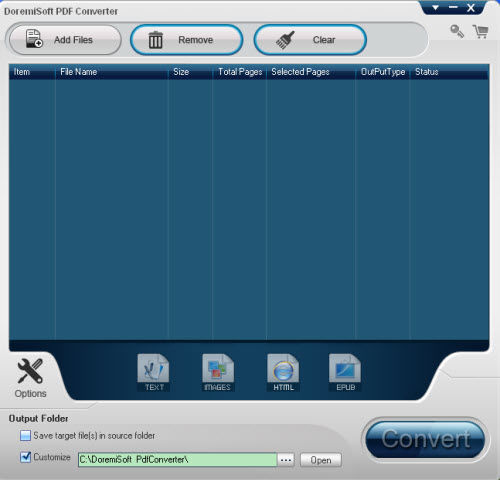Select IMAGES output format icon

coord(218,373)
